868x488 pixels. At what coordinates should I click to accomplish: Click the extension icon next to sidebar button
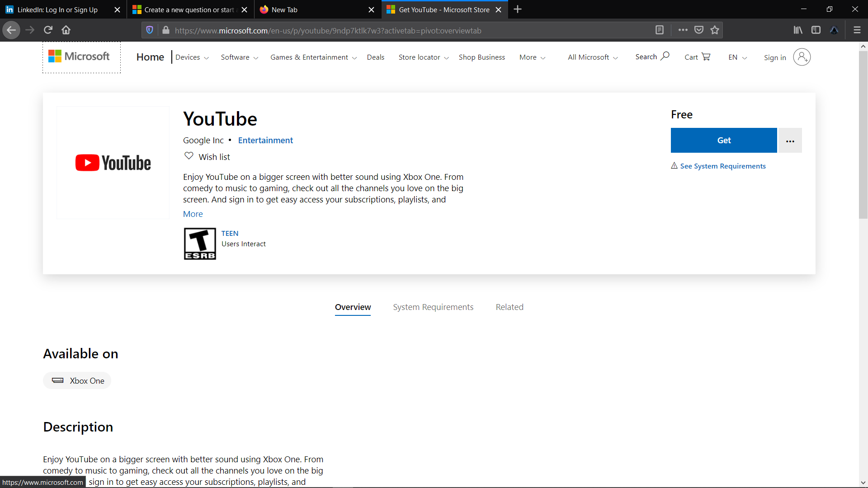point(834,30)
